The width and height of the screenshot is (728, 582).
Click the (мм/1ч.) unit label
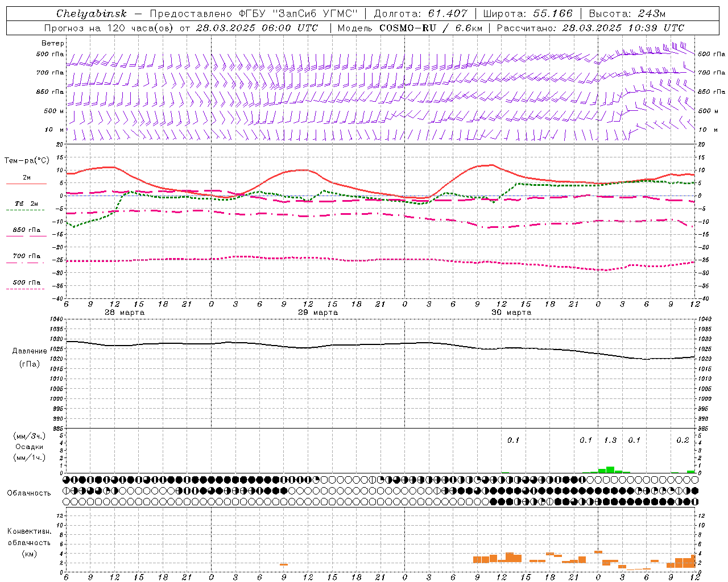[30, 458]
